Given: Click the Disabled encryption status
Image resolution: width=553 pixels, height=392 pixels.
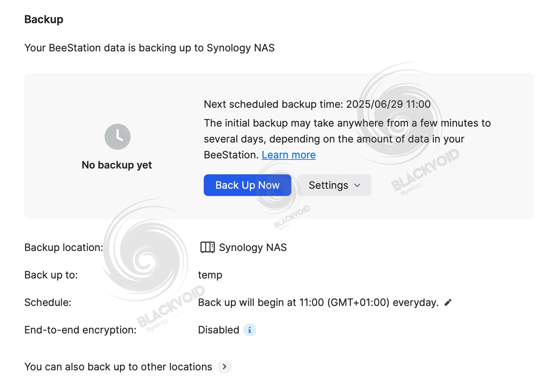Looking at the screenshot, I should point(218,330).
